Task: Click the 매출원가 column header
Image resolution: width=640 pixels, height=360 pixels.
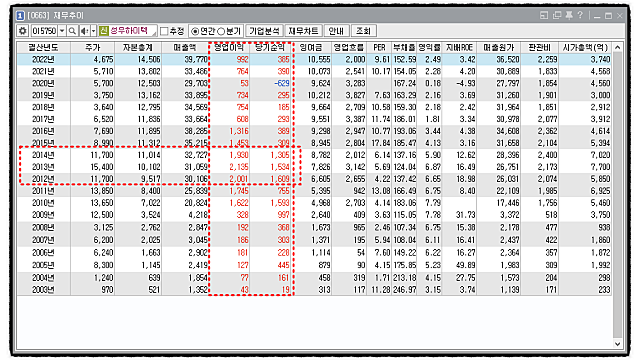Action: pyautogui.click(x=499, y=47)
